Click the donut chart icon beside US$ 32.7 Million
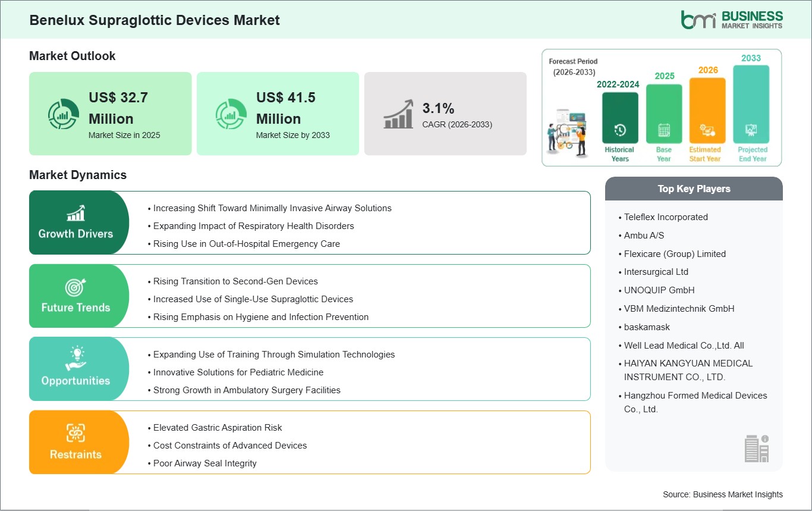This screenshot has height=511, width=812. [x=63, y=114]
